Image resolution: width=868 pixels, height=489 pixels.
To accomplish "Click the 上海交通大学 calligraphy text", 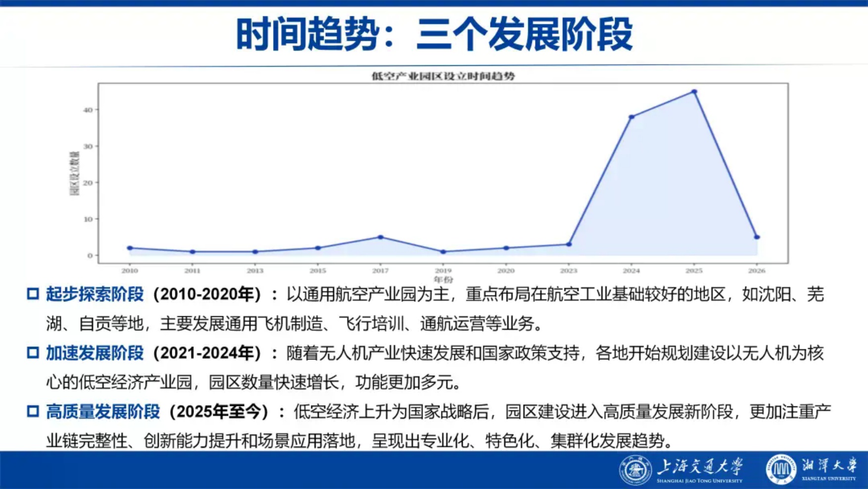I will coord(700,466).
